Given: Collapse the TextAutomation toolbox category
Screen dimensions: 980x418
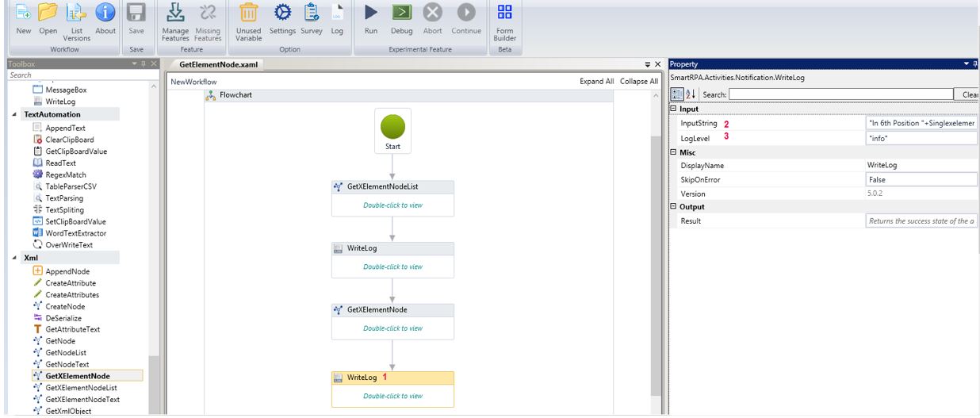Looking at the screenshot, I should coord(17,115).
